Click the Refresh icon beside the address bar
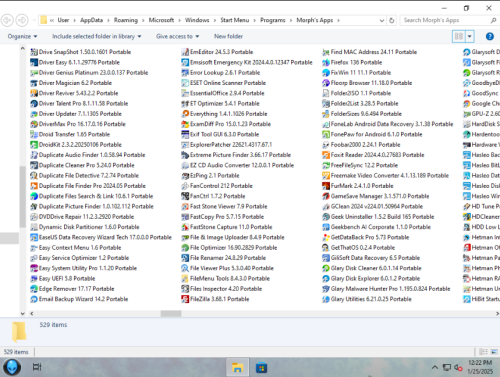This screenshot has height=377, width=500. tap(392, 20)
